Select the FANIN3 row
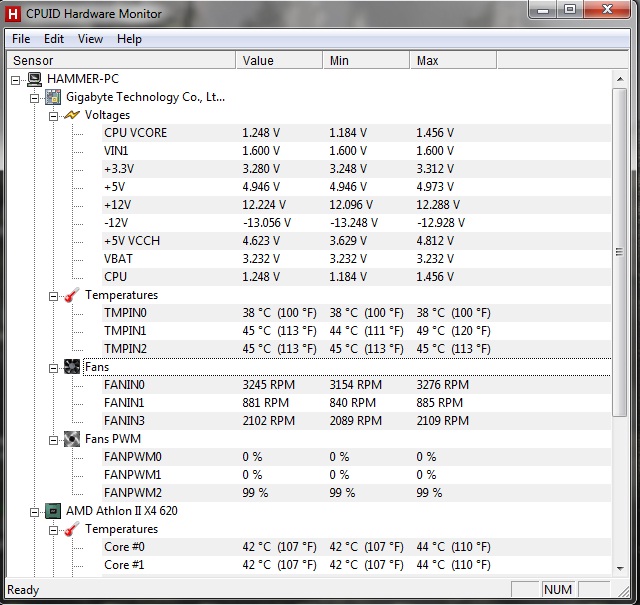 [356, 421]
